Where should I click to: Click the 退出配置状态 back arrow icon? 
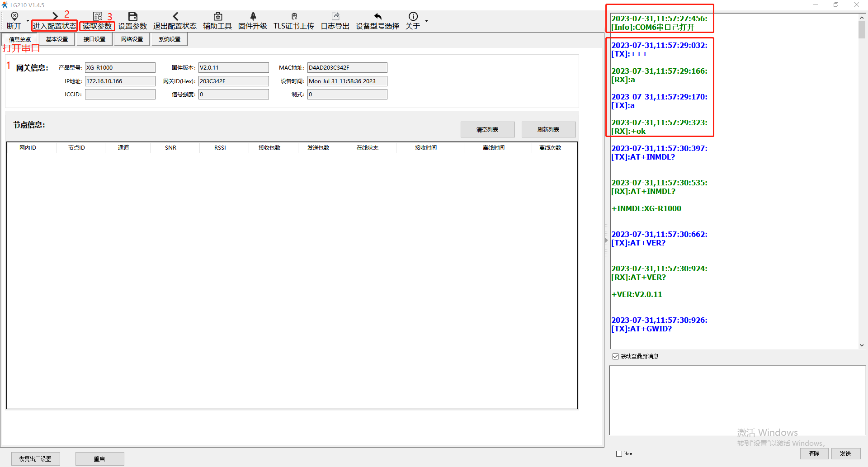pos(175,17)
